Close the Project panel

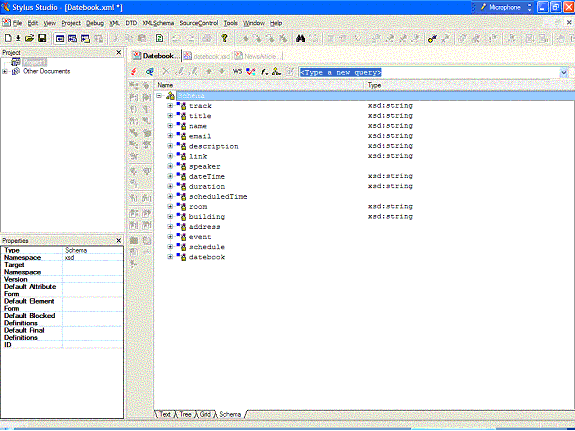click(x=118, y=52)
